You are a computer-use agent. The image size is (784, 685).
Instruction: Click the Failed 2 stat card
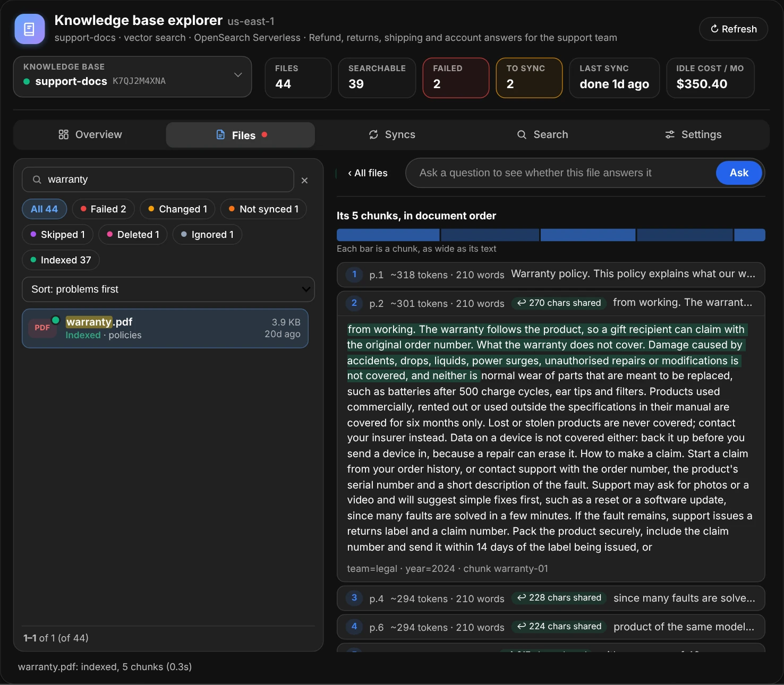(456, 78)
